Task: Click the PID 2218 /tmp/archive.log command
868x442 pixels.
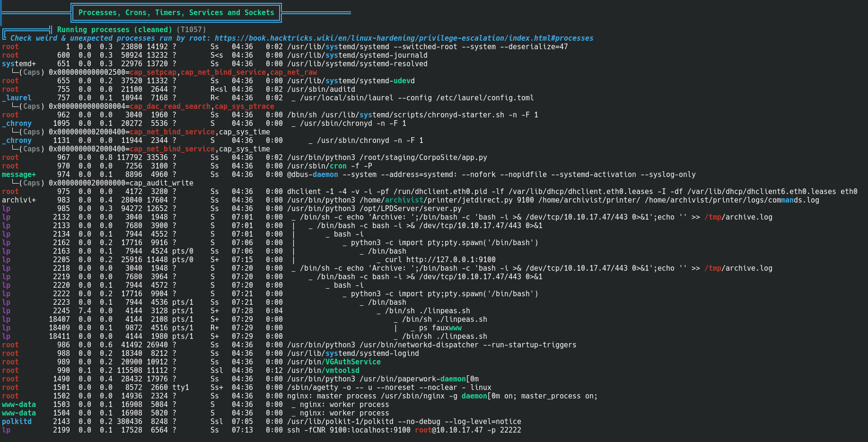Action: [536, 268]
